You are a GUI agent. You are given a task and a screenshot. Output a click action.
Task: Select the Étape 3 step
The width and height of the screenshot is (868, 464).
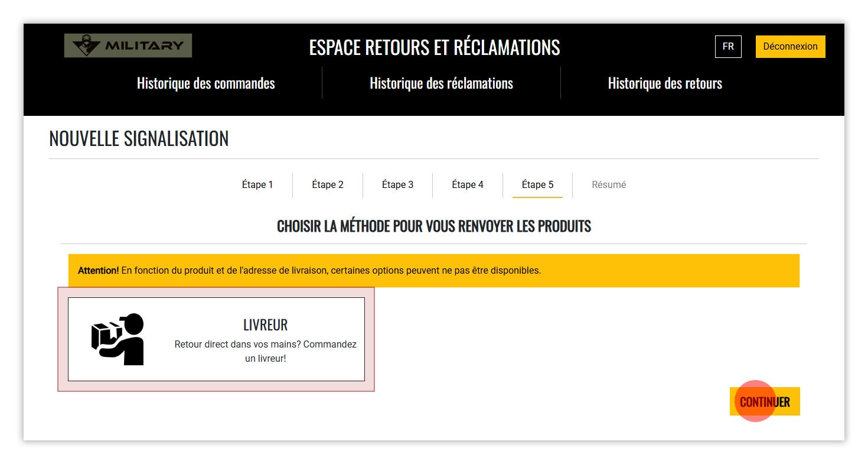coord(397,185)
